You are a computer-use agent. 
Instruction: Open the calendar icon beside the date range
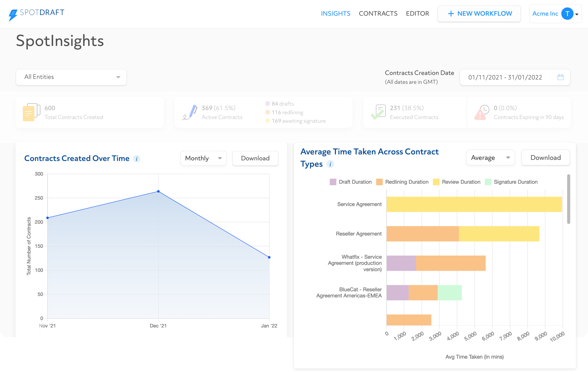[x=561, y=77]
